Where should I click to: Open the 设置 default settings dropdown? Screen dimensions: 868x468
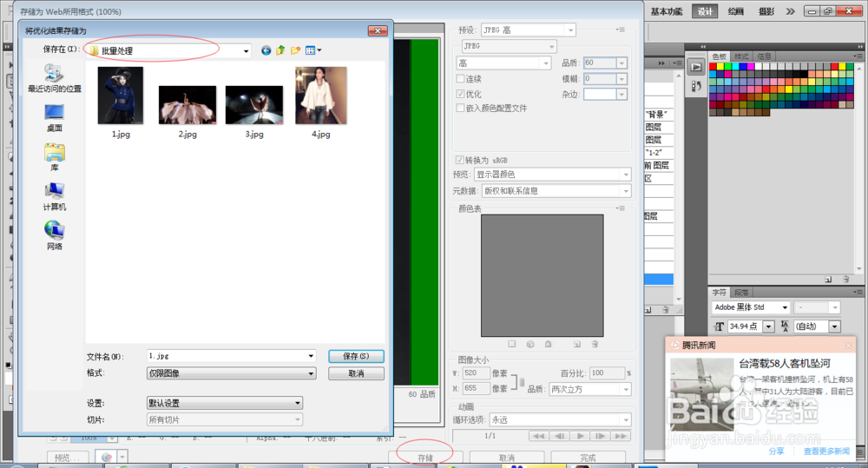[225, 403]
